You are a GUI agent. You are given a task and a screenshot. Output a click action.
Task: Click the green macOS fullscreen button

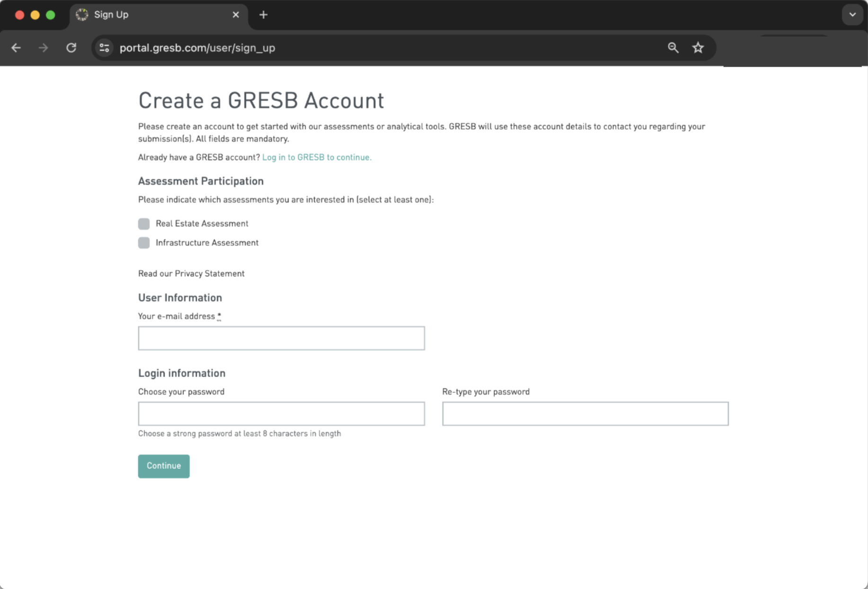[x=51, y=15]
